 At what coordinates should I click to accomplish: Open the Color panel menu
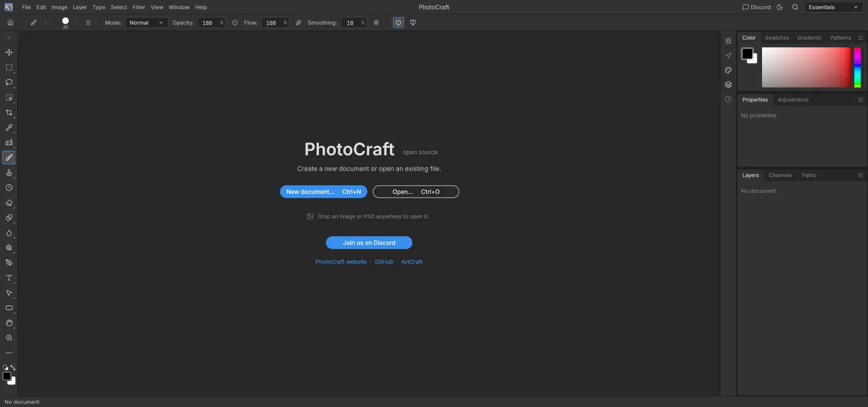point(861,38)
